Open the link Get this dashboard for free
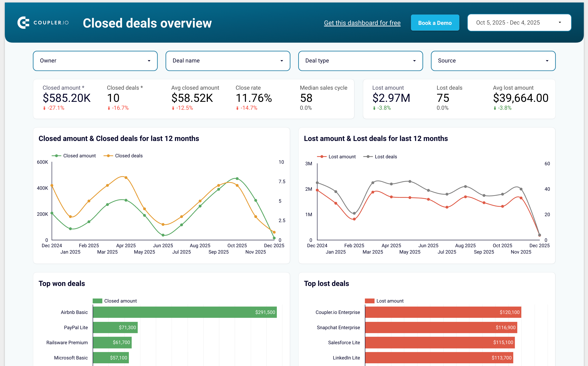 362,23
